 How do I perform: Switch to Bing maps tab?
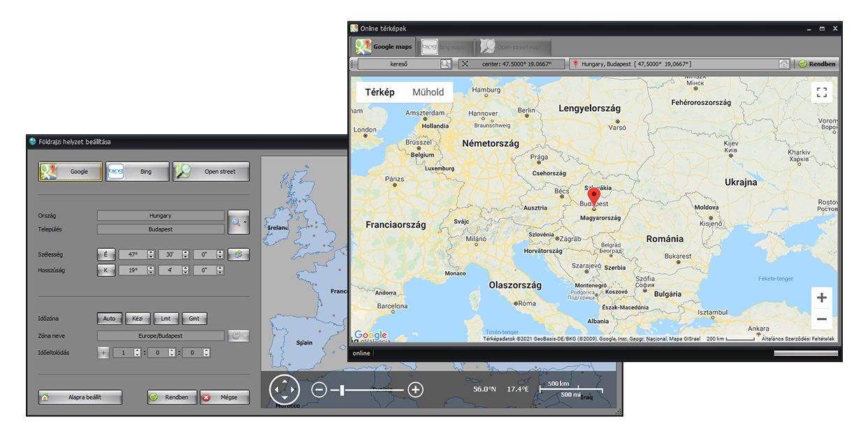(447, 47)
